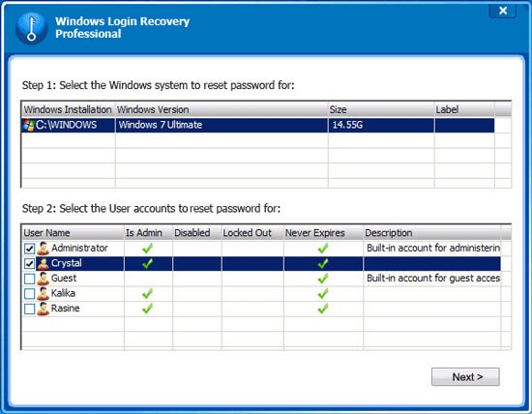Click the key logo icon in header

[31, 28]
